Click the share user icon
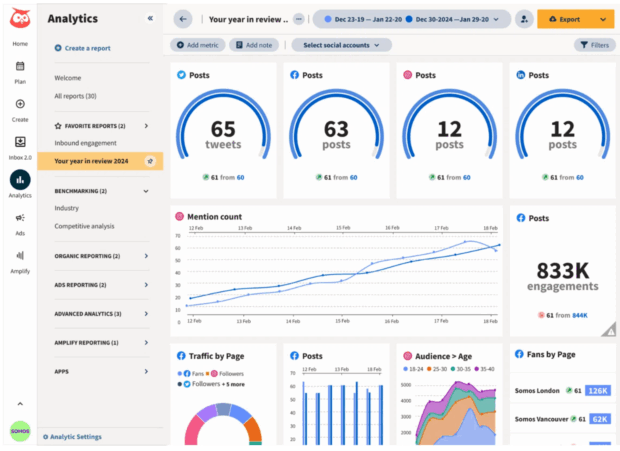Viewport: 620px width, 451px height. click(524, 19)
